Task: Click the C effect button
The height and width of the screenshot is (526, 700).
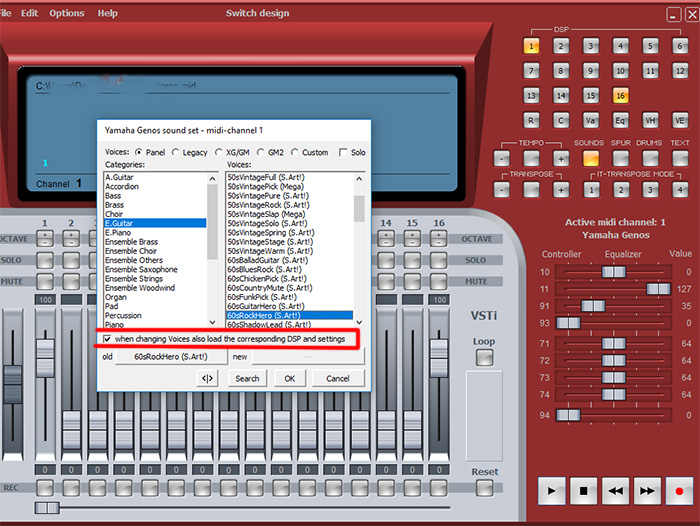Action: click(x=561, y=120)
